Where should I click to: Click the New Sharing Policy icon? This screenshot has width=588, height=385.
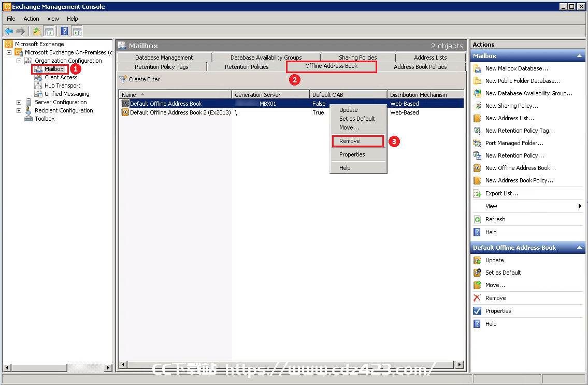[477, 106]
